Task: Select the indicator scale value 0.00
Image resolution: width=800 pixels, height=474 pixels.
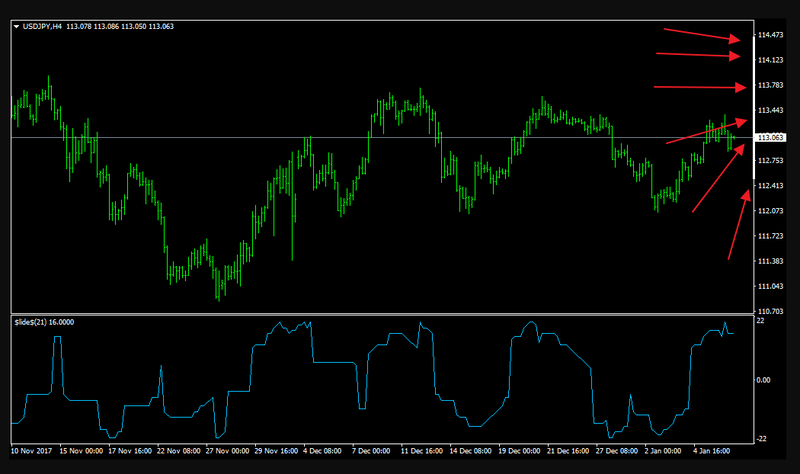Action: click(763, 380)
